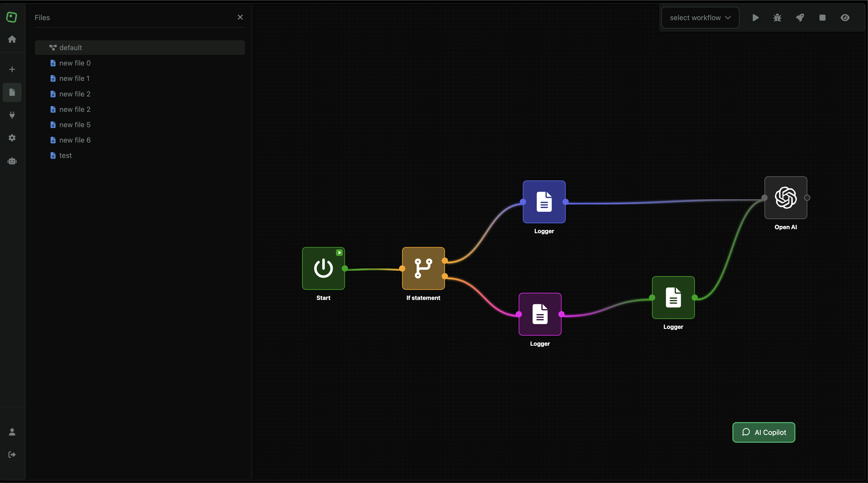Click the If statement upper output port

[445, 261]
